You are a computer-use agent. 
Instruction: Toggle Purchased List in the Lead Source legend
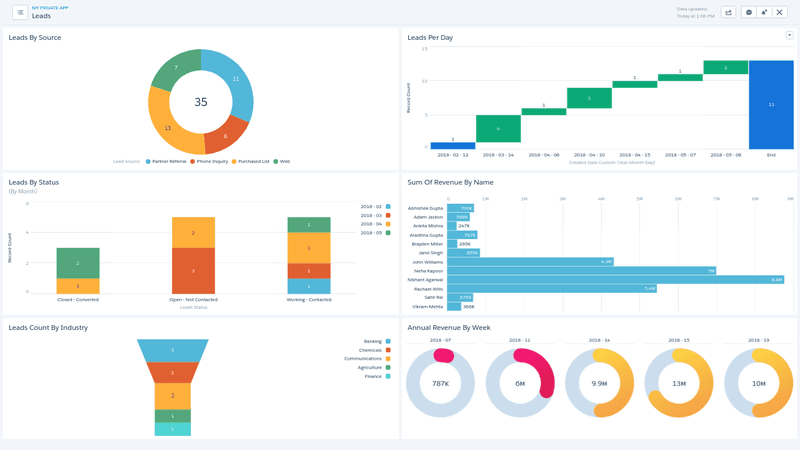point(252,161)
